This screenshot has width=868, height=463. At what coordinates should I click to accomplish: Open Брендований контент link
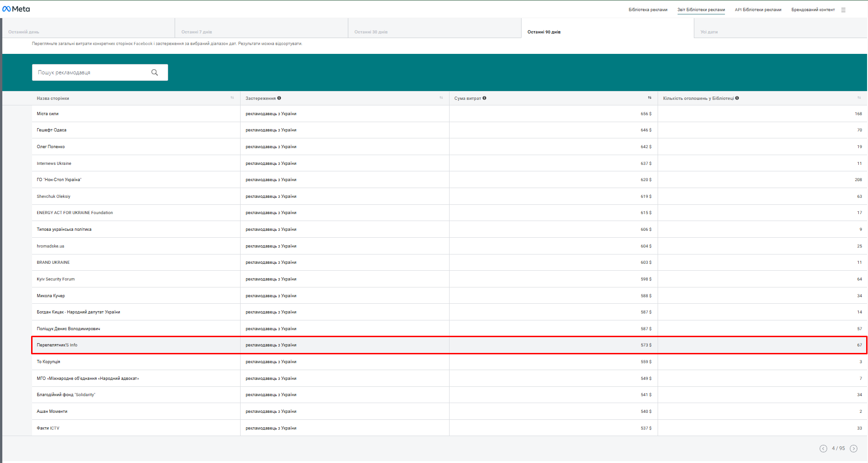[813, 10]
